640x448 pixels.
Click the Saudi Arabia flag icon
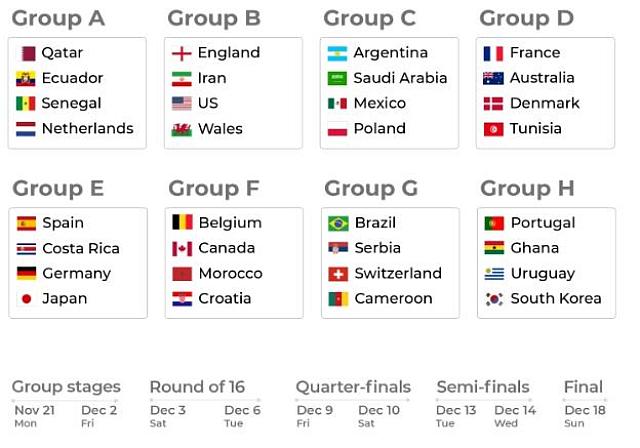pos(337,78)
